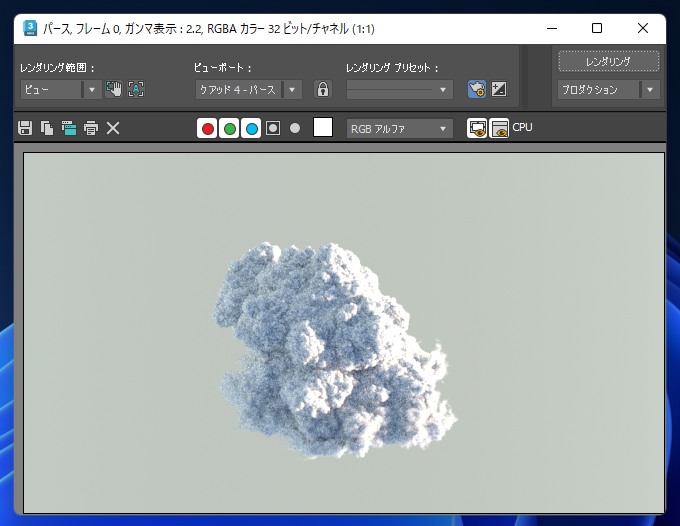Open the レンダリング範囲 ビュー dropdown
This screenshot has height=526, width=680.
(61, 90)
